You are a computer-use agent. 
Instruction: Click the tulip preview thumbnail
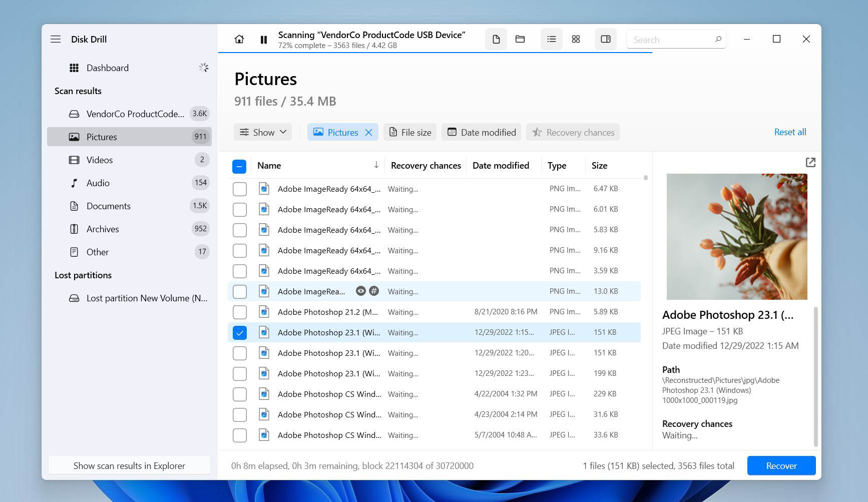point(737,236)
